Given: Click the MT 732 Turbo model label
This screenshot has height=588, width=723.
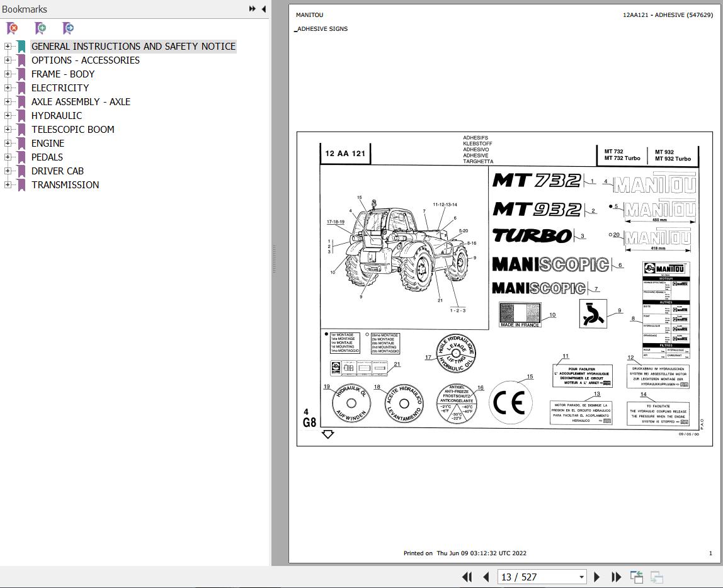Looking at the screenshot, I should [622, 158].
